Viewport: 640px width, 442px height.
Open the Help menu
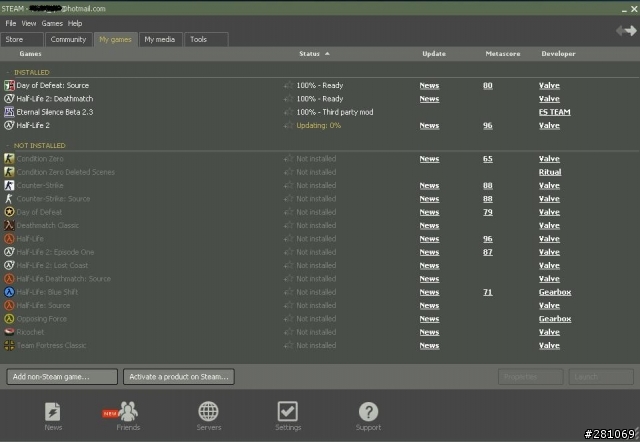point(75,23)
